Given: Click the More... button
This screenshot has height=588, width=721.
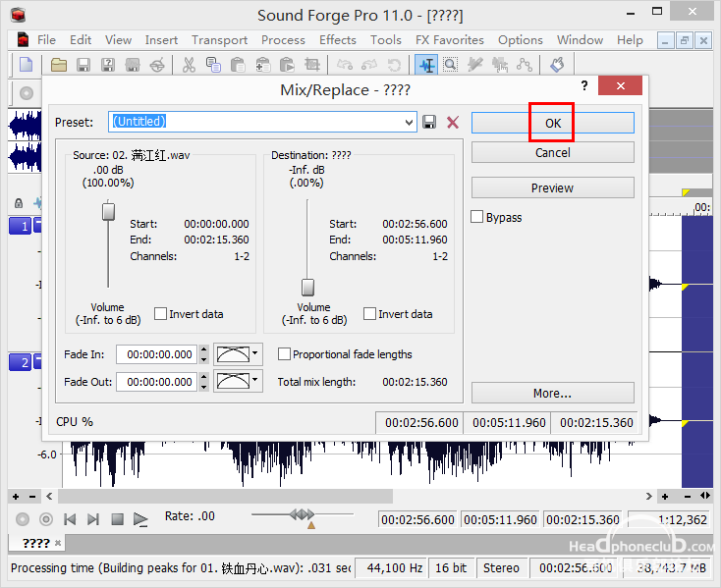Looking at the screenshot, I should coord(553,394).
